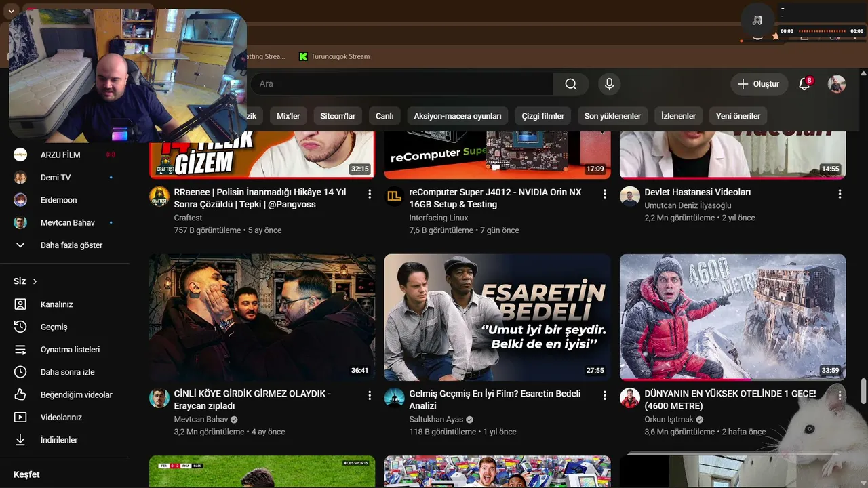The height and width of the screenshot is (488, 868).
Task: Select the Sitcom'lar filter chip
Action: (x=338, y=116)
